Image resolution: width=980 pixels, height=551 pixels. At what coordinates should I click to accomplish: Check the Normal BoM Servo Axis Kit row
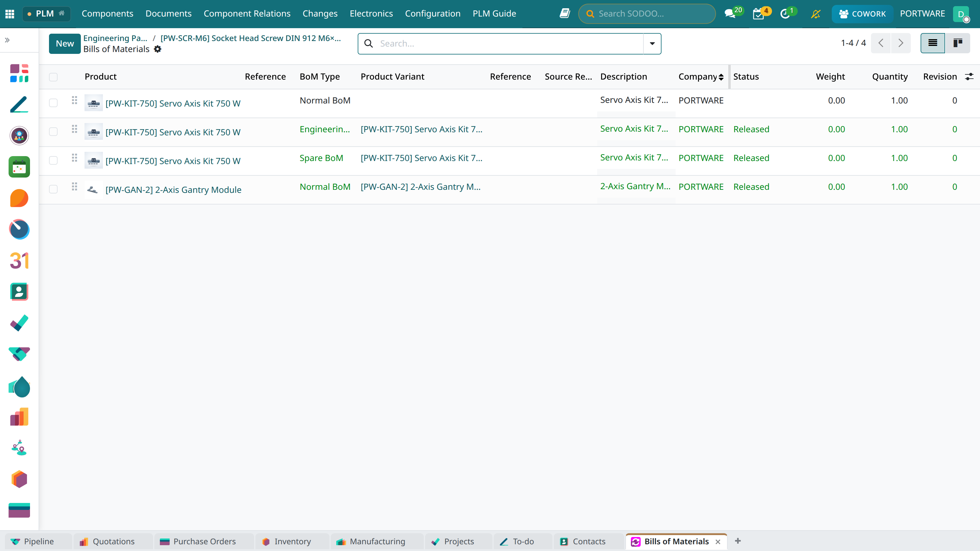click(53, 103)
